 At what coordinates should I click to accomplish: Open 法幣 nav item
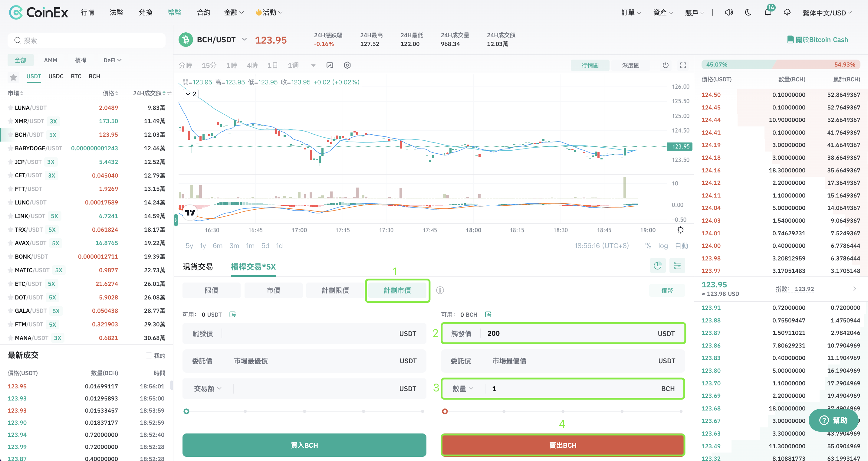pyautogui.click(x=116, y=12)
